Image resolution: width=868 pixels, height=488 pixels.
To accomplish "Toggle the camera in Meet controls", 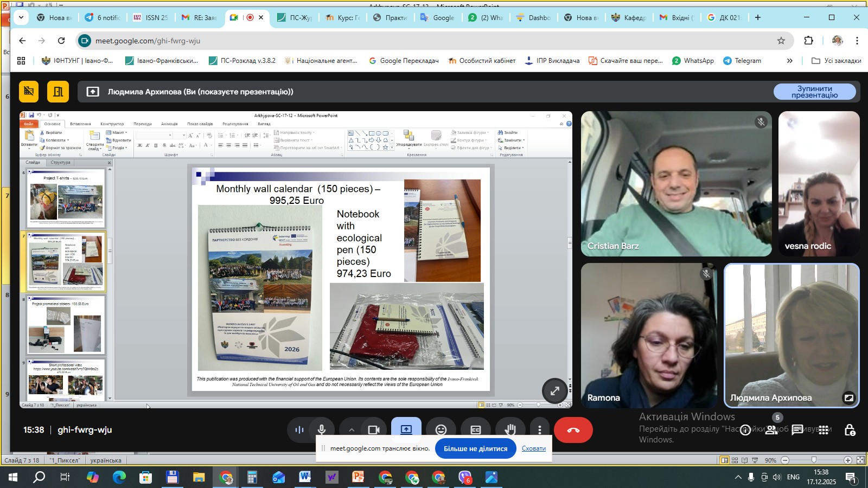I will [374, 430].
